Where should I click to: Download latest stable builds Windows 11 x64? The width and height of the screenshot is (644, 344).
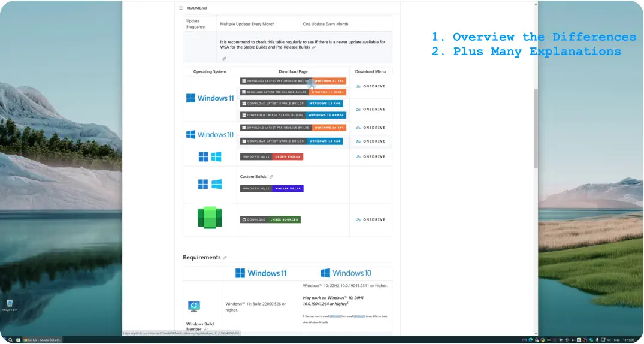pos(291,104)
